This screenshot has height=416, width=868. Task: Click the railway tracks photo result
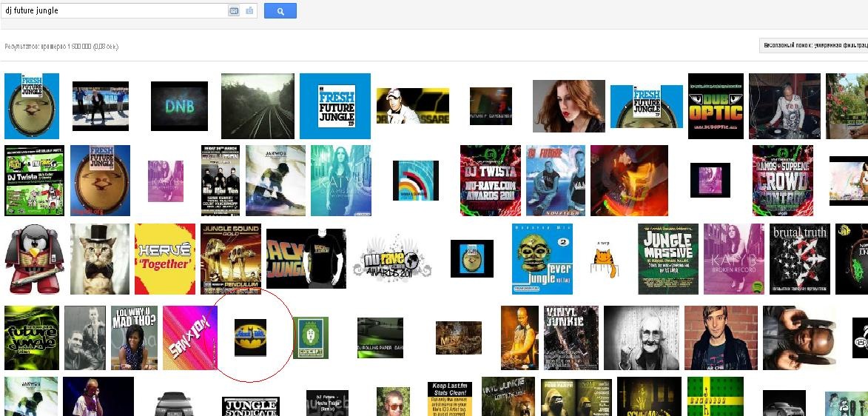point(258,106)
